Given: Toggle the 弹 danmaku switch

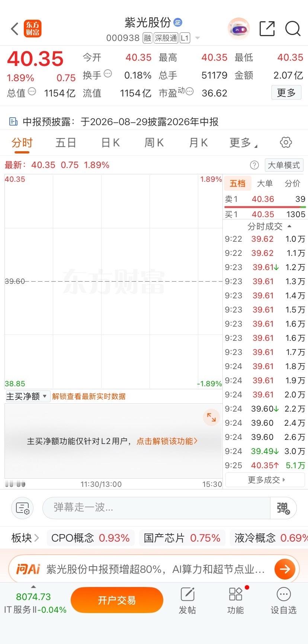Looking at the screenshot, I should pos(283,508).
